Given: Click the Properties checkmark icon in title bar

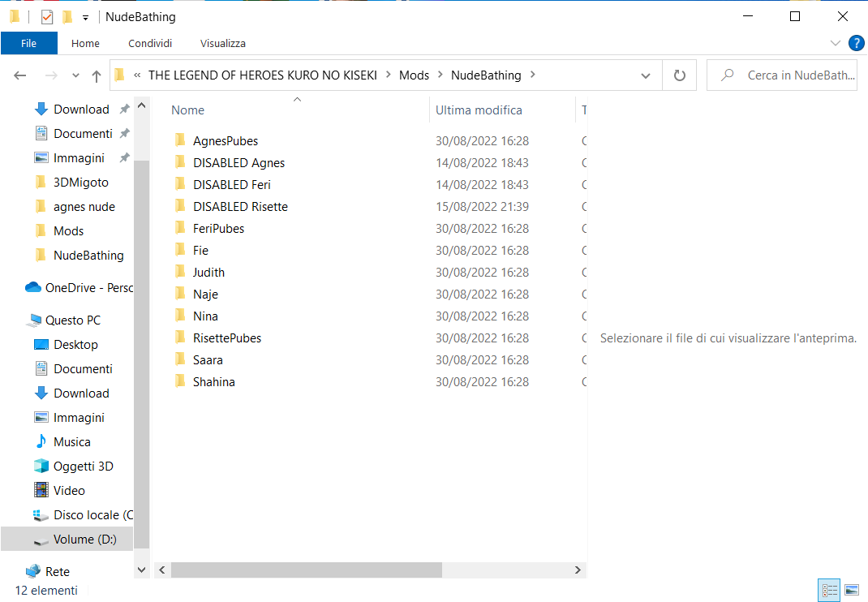Looking at the screenshot, I should 46,17.
